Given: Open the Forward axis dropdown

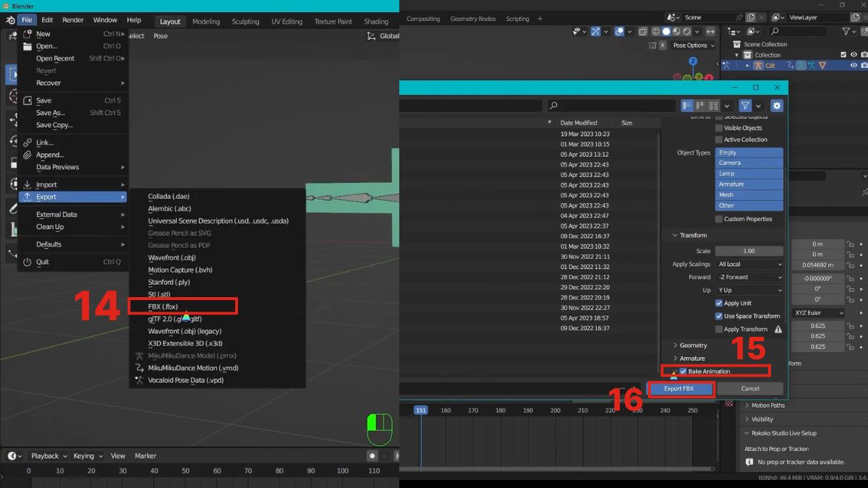Looking at the screenshot, I should coord(749,277).
